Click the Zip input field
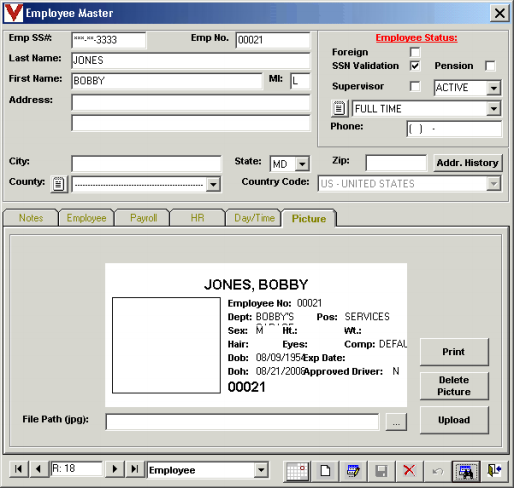Image resolution: width=514 pixels, height=488 pixels. pos(396,163)
